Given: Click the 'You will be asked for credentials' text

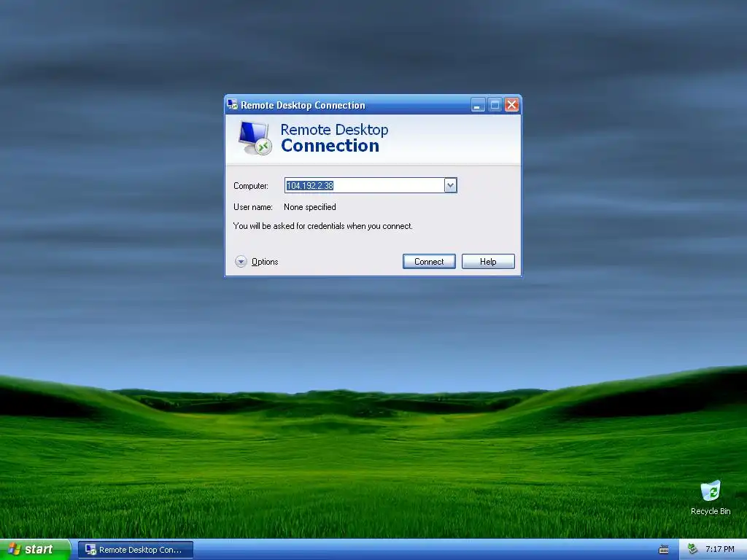Looking at the screenshot, I should (323, 226).
